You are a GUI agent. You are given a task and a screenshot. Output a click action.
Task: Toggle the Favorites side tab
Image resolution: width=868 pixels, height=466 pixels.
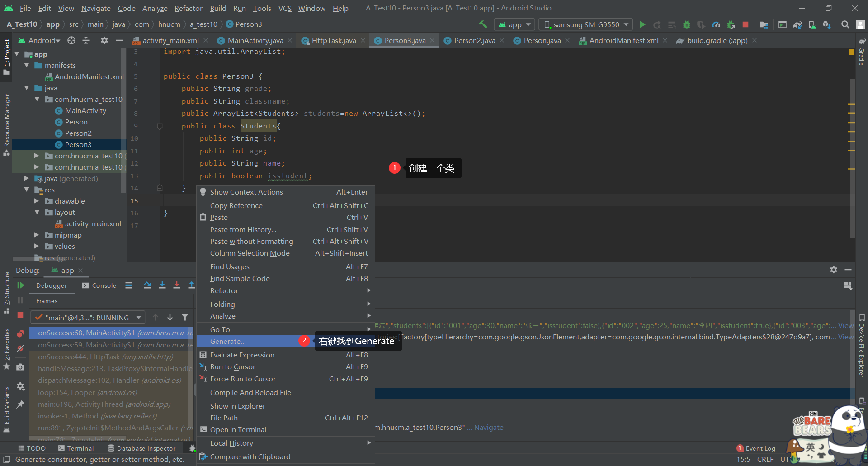point(7,349)
